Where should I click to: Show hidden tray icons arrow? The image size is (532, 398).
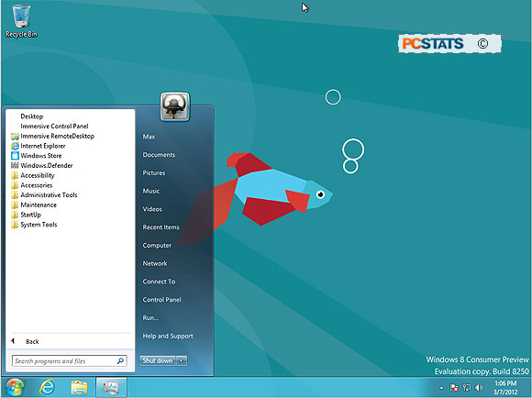(441, 388)
